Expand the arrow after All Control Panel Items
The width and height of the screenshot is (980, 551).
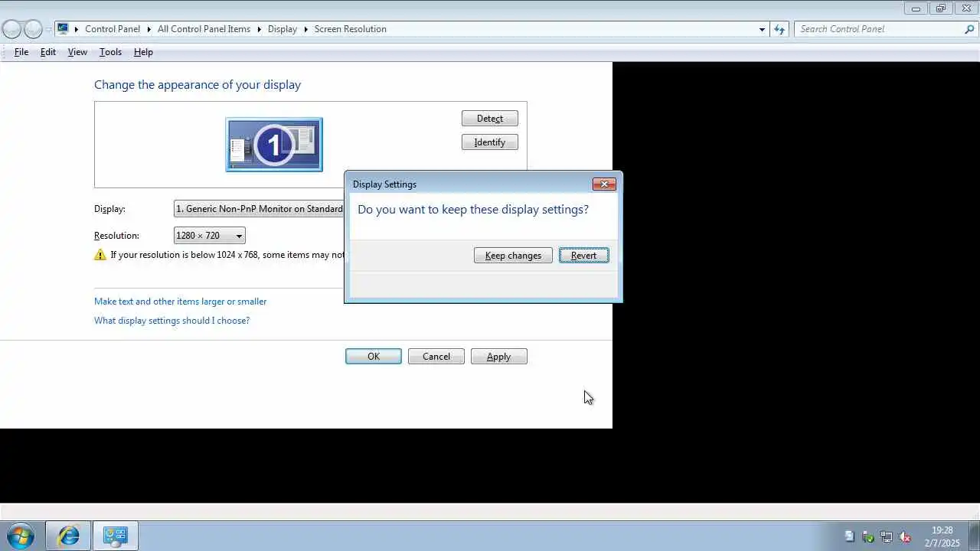(259, 29)
